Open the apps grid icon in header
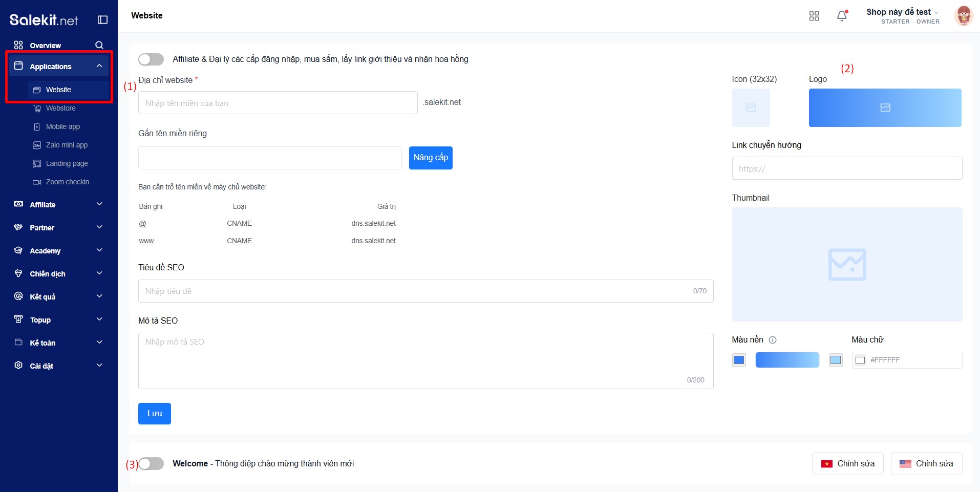The height and width of the screenshot is (492, 980). click(814, 16)
